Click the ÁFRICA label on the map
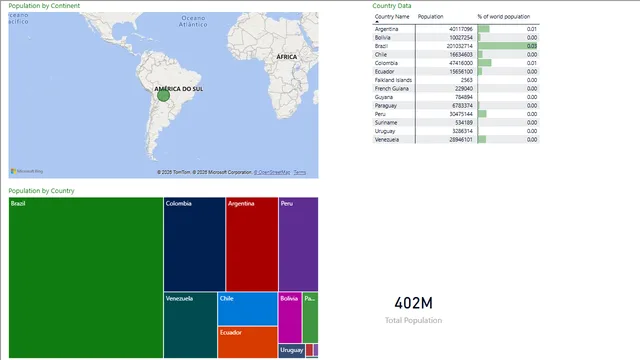This screenshot has width=640, height=360. pos(287,57)
